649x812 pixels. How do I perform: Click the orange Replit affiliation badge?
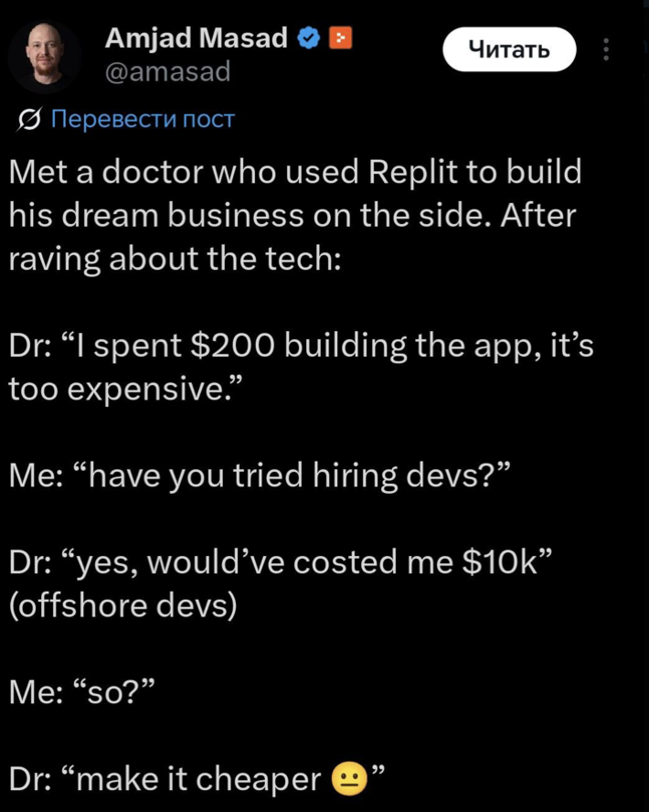click(339, 37)
